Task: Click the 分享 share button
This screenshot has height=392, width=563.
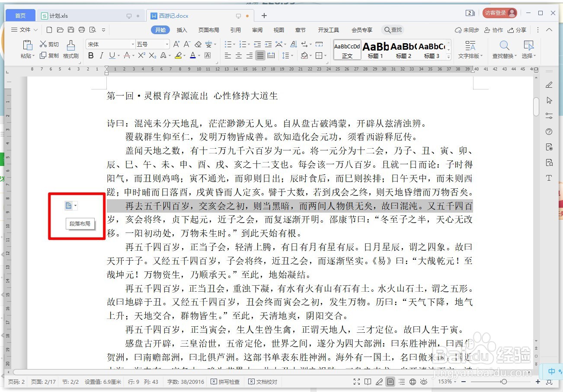Action: (x=519, y=30)
